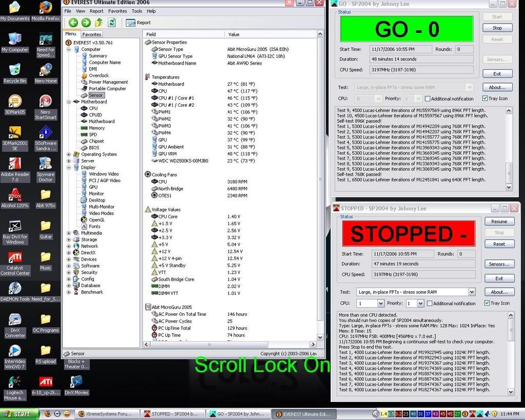
Task: Switch to GO - SP2004 taskbar button
Action: 238,414
